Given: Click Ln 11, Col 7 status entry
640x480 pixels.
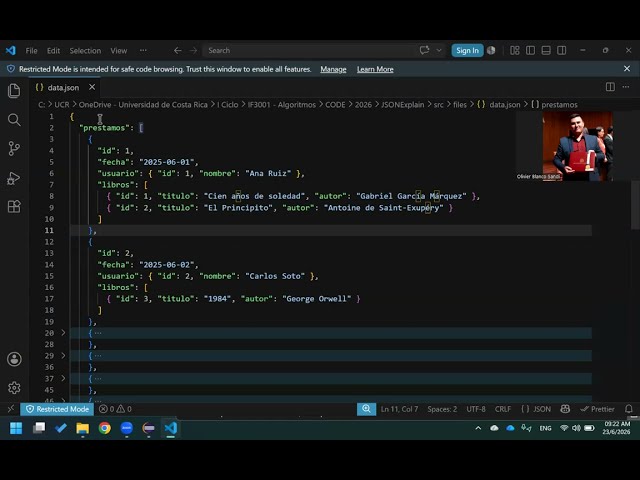Looking at the screenshot, I should point(399,409).
